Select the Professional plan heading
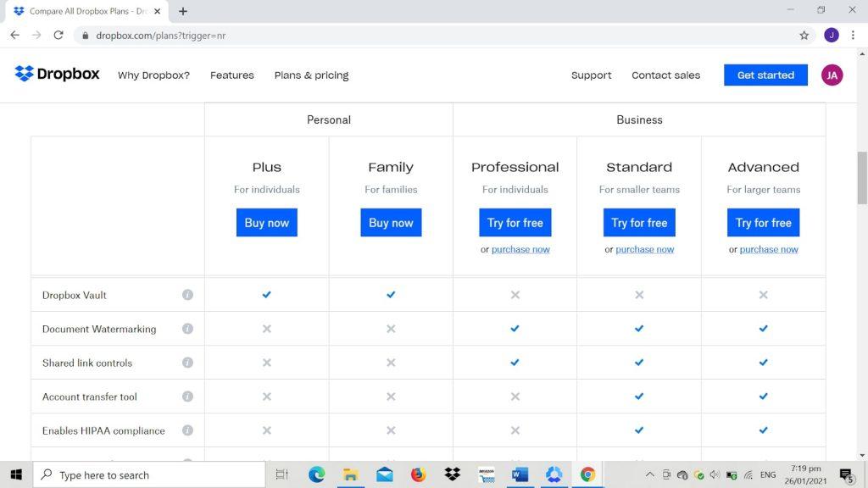 [515, 167]
